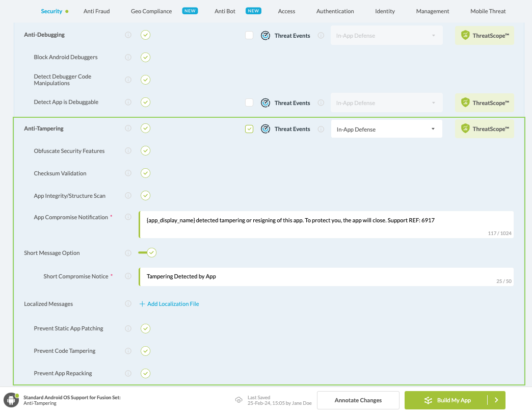Switch to the Anti Fraud tab
532x413 pixels.
(96, 11)
